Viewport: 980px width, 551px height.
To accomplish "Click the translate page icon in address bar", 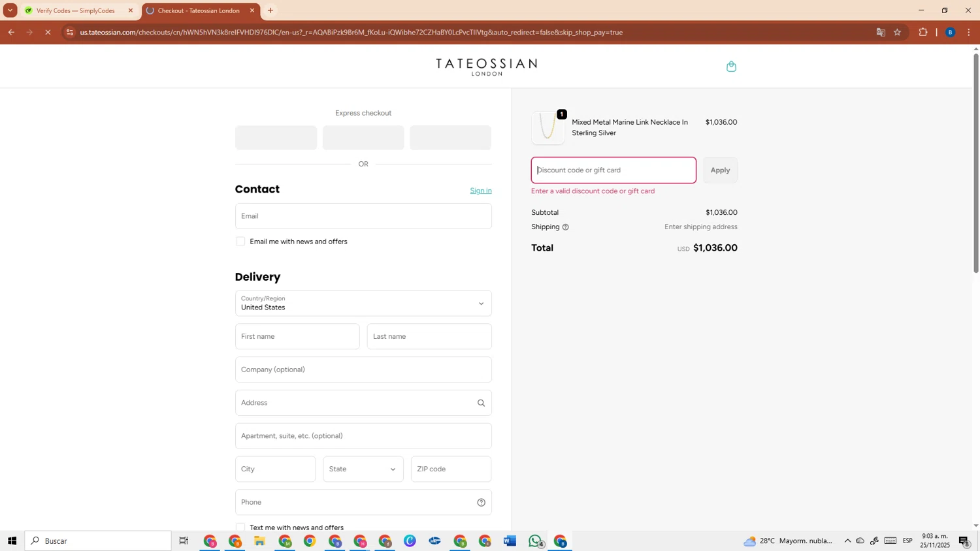I will click(x=880, y=32).
